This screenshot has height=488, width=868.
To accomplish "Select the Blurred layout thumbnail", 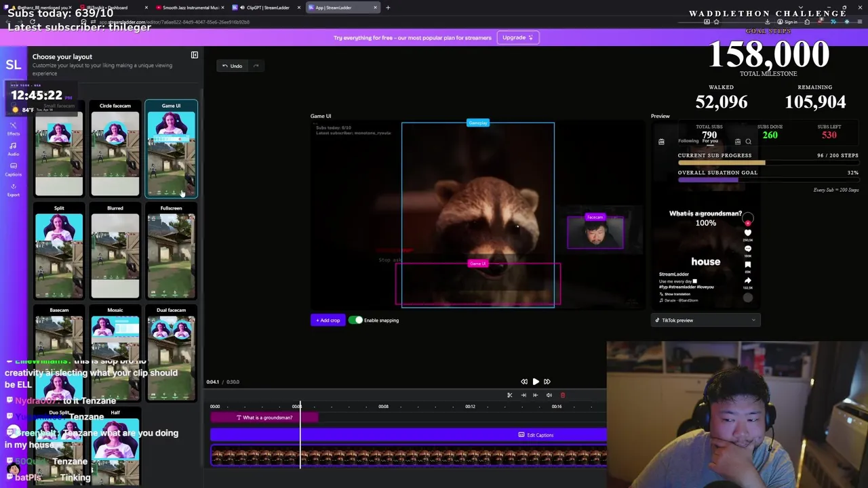I will click(115, 251).
